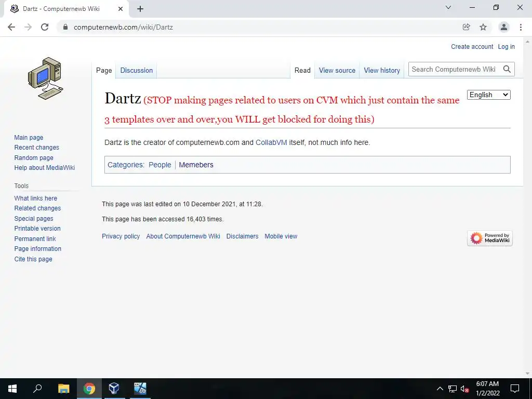Open the View source tab
The width and height of the screenshot is (532, 399).
coord(337,71)
